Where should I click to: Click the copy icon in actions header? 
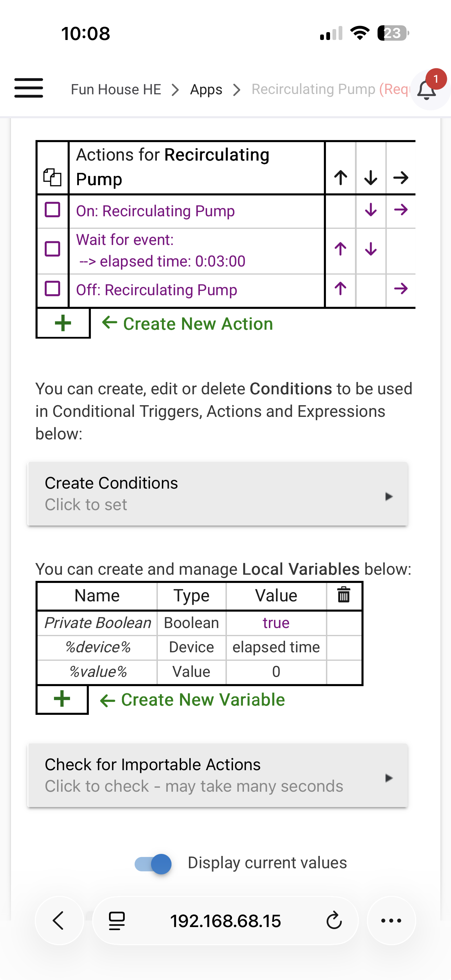[x=53, y=177]
